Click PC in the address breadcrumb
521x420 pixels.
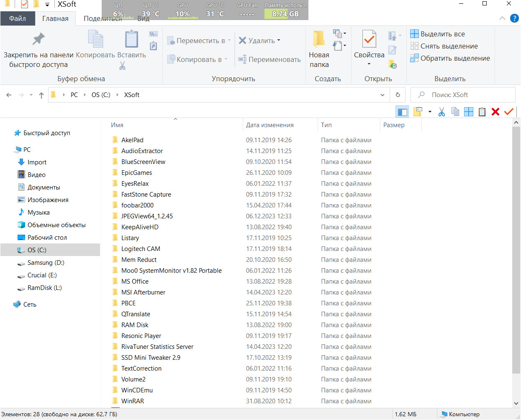tap(74, 95)
